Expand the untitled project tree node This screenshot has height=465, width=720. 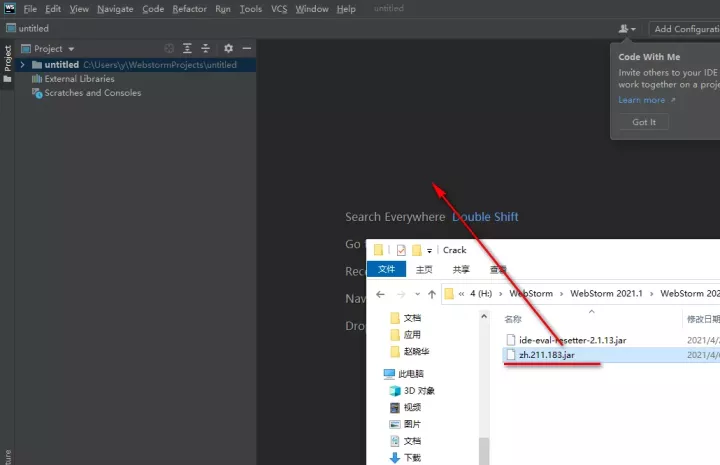22,65
